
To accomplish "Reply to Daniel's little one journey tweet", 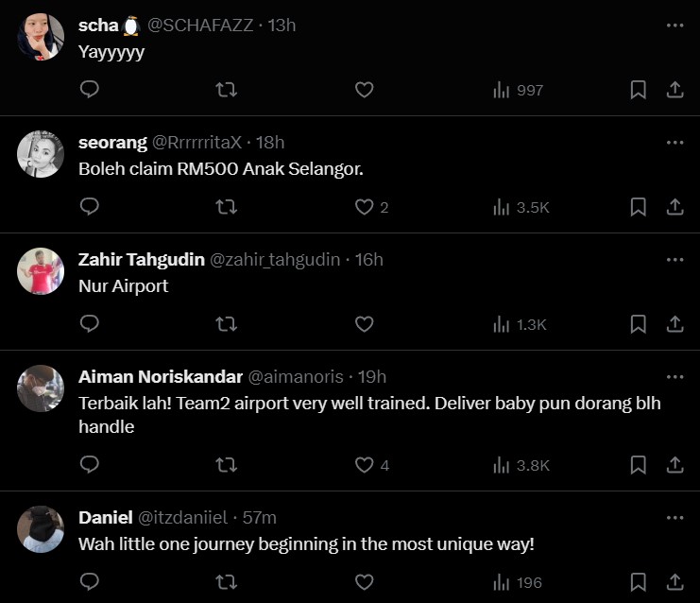I will (x=90, y=582).
